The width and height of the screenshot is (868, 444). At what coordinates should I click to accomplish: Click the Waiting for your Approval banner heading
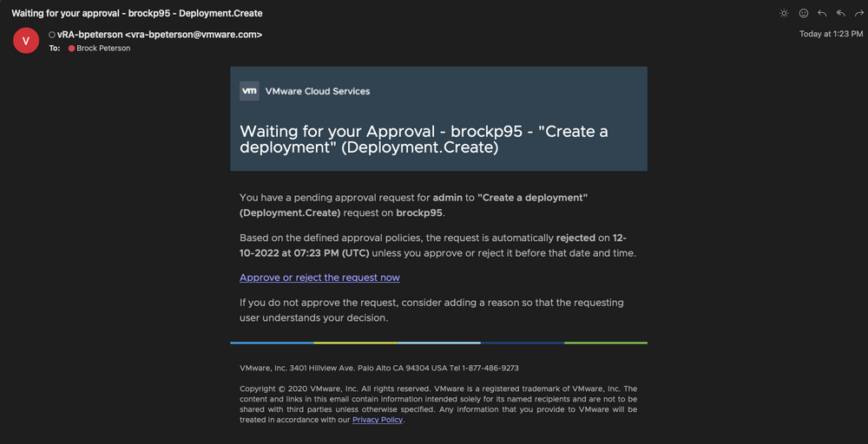pyautogui.click(x=424, y=140)
